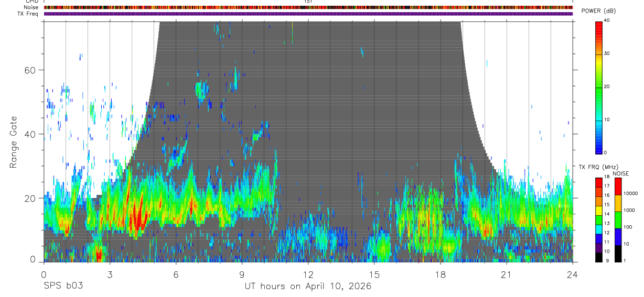Click the TX FRQ legend label '17'
644x297 pixels.
point(607,185)
